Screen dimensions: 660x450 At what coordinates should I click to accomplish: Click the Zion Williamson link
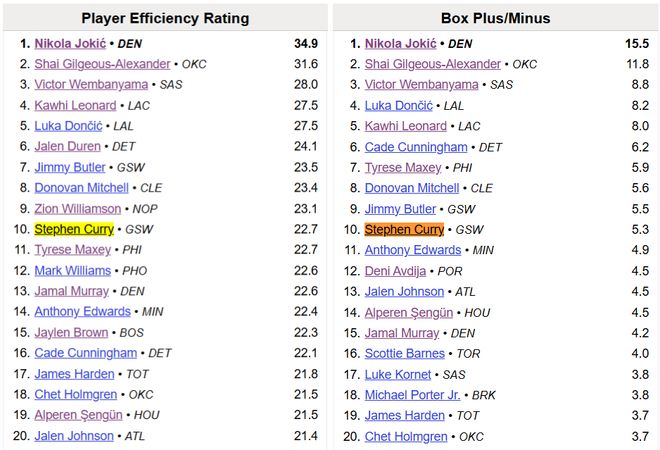coord(77,209)
